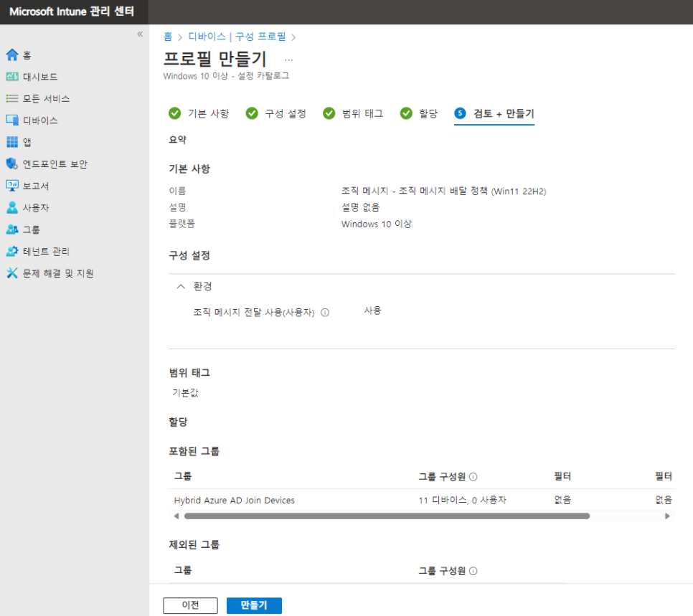This screenshot has width=693, height=616.
Task: Switch to the 구성 설정 tab
Action: coord(276,113)
